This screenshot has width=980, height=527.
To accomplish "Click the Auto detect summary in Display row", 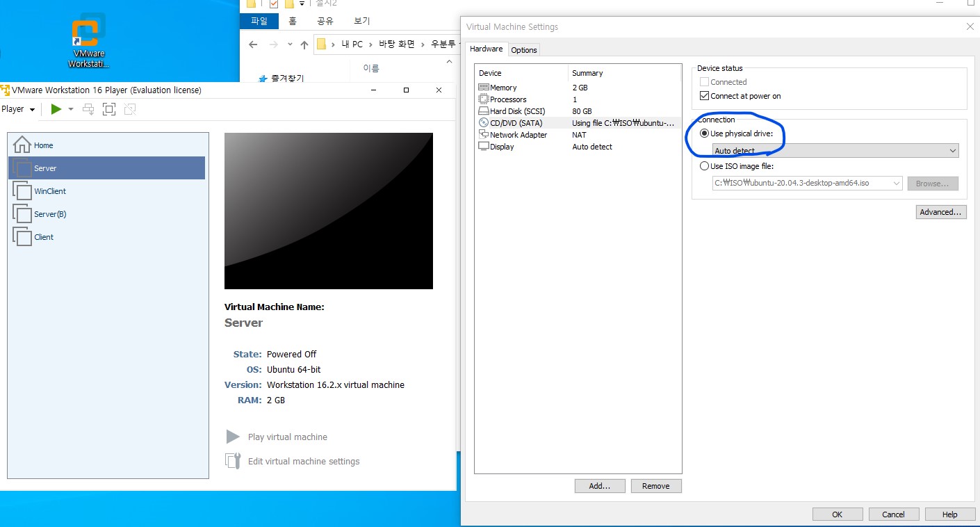I will point(592,147).
